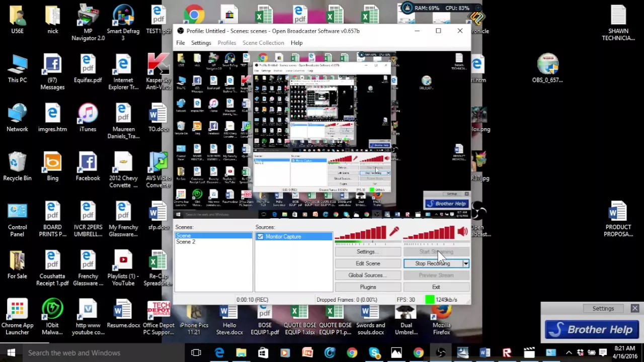Viewport: 644px width, 362px height.
Task: Select the Bing desktop shortcut
Action: click(x=52, y=166)
